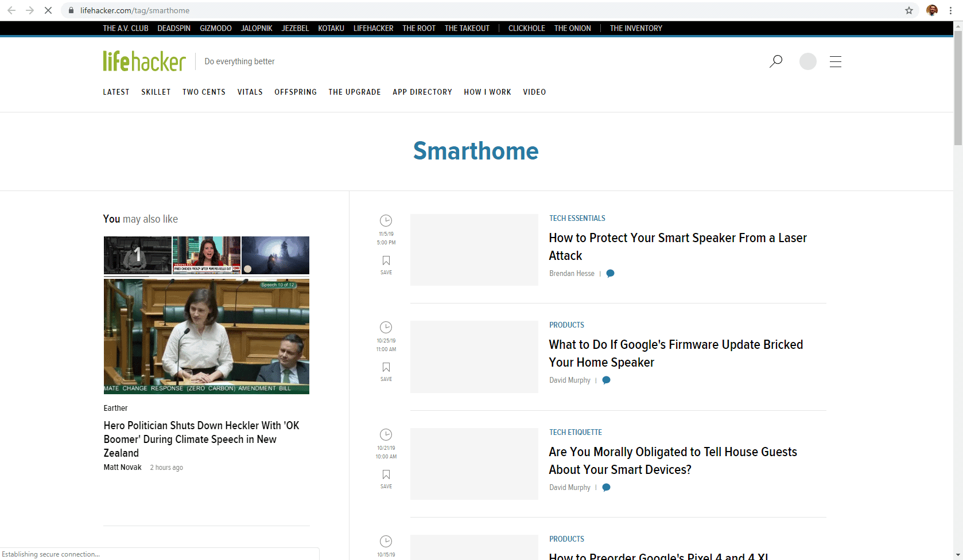Open comments on House Guests article
Viewport: 963px width, 560px height.
click(x=606, y=487)
